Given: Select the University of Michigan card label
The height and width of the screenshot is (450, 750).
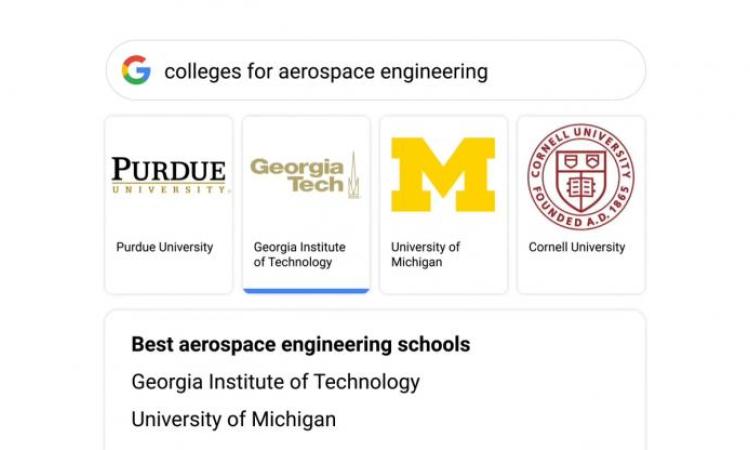Looking at the screenshot, I should pyautogui.click(x=425, y=255).
